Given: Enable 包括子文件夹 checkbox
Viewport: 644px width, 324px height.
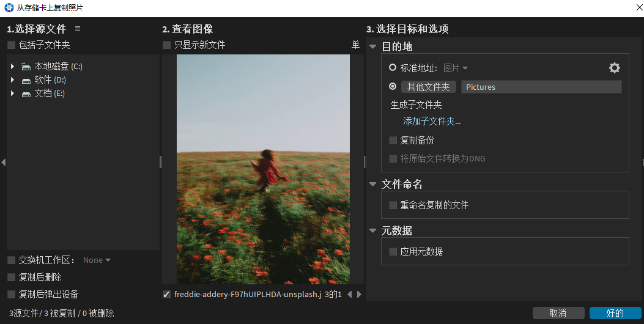Looking at the screenshot, I should (12, 45).
